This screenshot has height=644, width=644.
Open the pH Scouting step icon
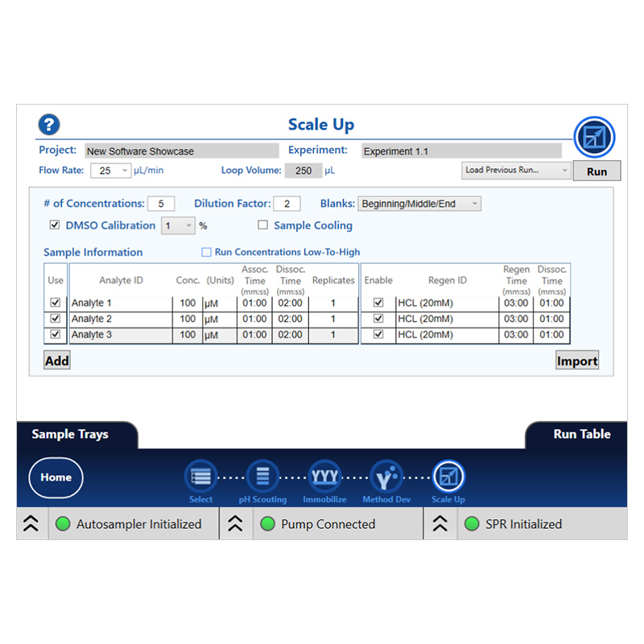click(262, 477)
